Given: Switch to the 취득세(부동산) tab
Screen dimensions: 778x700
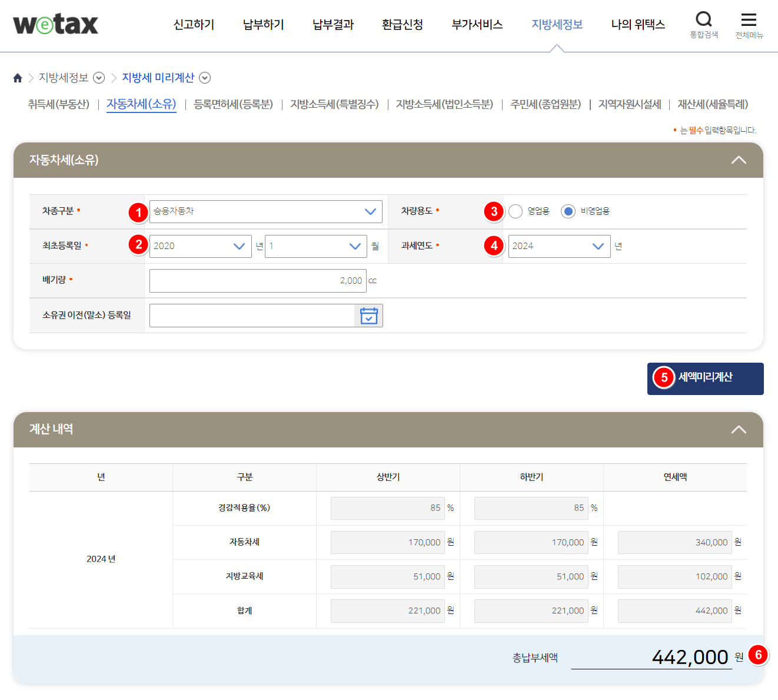Looking at the screenshot, I should (x=59, y=104).
